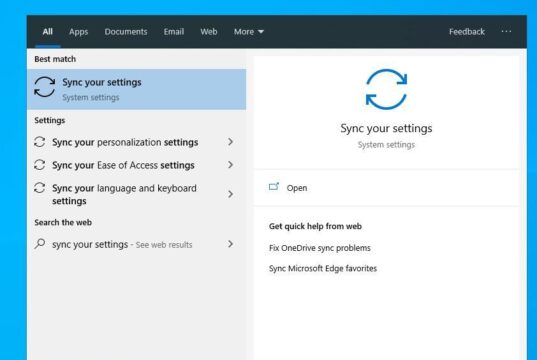Screen dimensions: 537x360
Task: Expand arrow for language and keyboard settings
Action: [230, 194]
